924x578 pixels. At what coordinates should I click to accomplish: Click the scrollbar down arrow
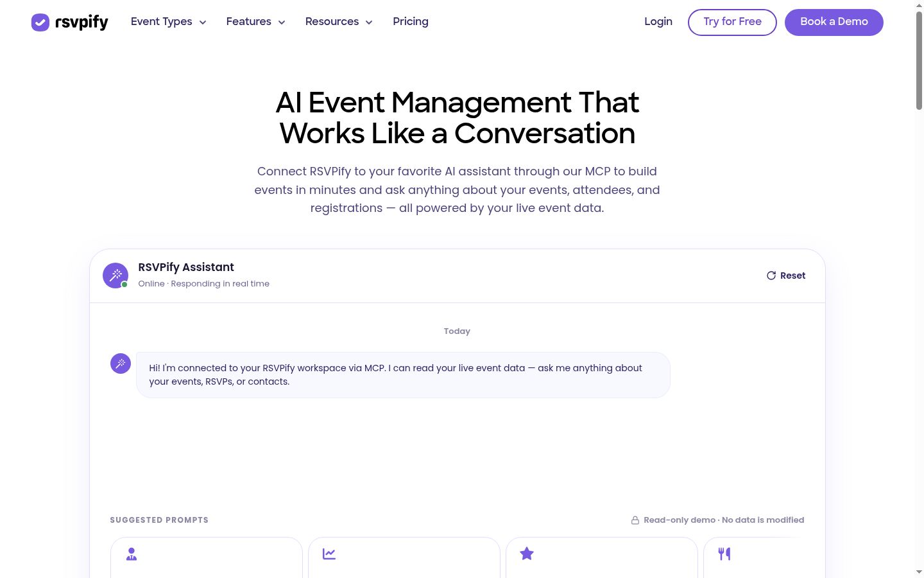pyautogui.click(x=919, y=572)
